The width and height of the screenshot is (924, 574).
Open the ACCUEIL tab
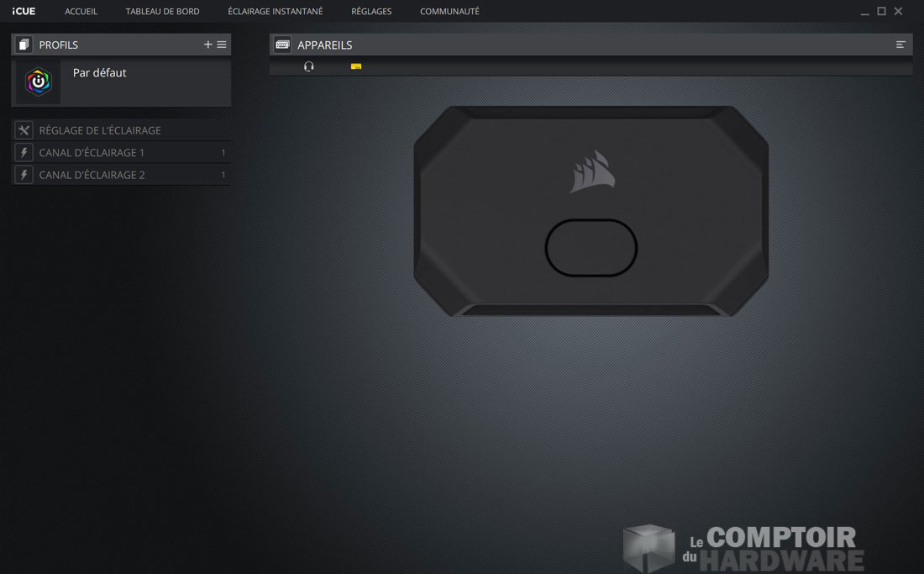81,12
